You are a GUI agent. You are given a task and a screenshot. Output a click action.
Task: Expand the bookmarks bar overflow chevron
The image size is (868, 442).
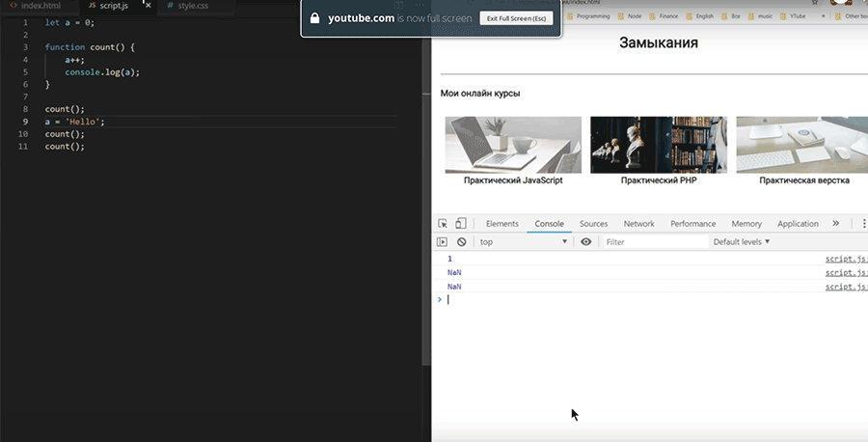pyautogui.click(x=824, y=16)
